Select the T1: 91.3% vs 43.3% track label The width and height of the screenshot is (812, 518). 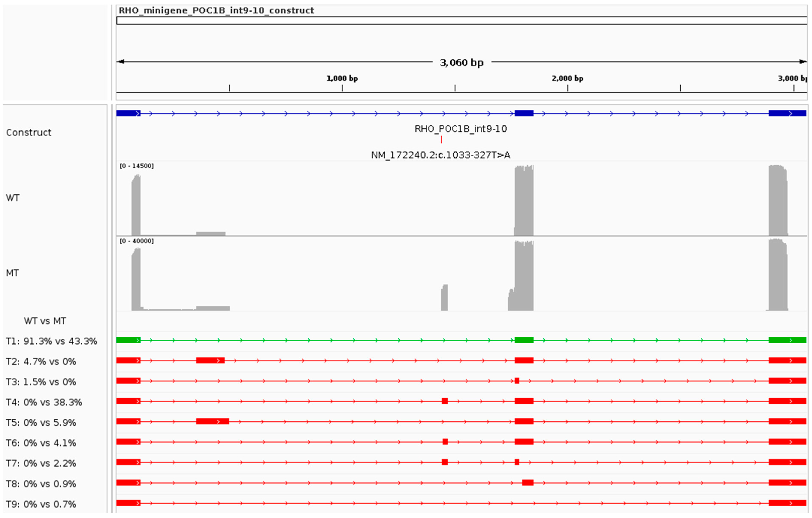(x=51, y=341)
